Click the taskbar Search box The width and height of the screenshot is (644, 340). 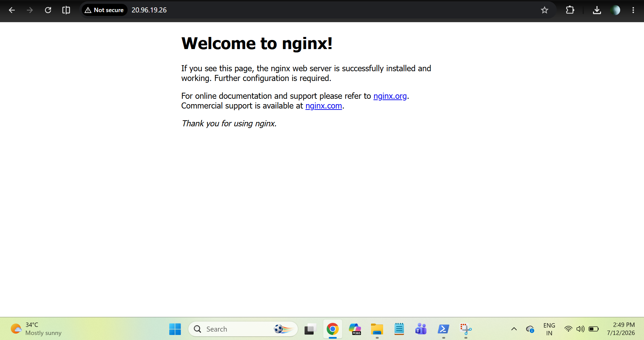coord(243,329)
